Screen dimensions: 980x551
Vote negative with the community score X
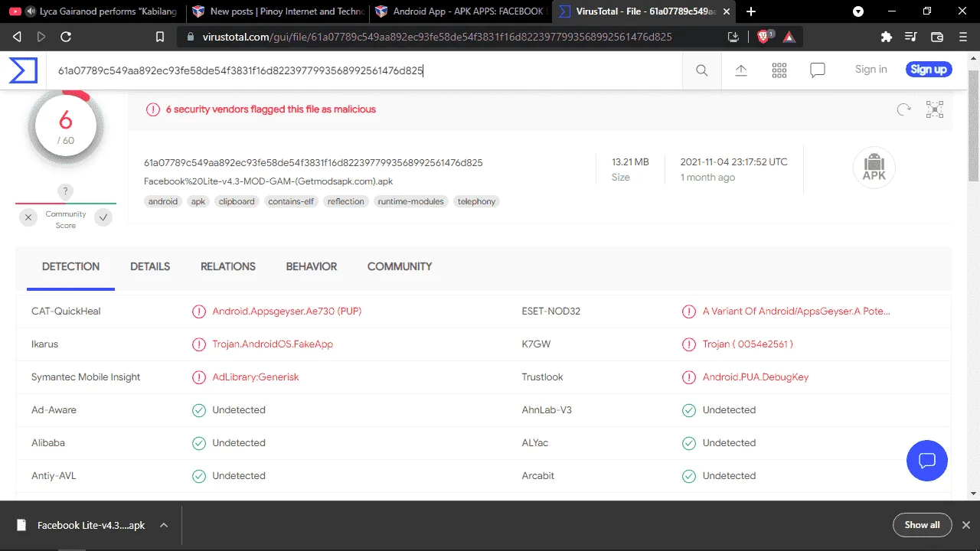28,217
